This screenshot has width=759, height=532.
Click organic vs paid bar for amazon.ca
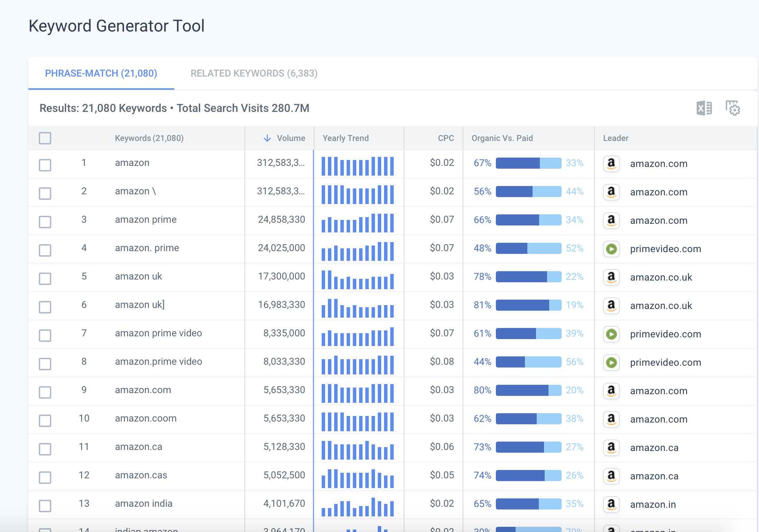(528, 447)
